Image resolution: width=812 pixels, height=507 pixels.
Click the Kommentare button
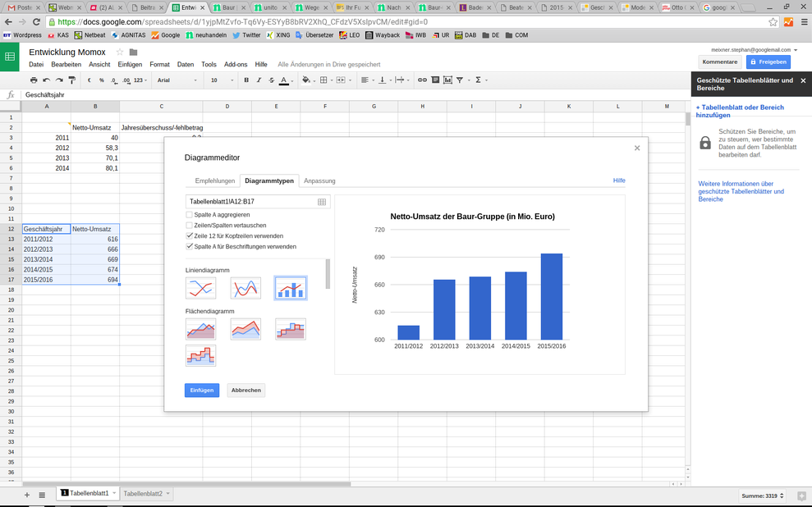pos(720,62)
